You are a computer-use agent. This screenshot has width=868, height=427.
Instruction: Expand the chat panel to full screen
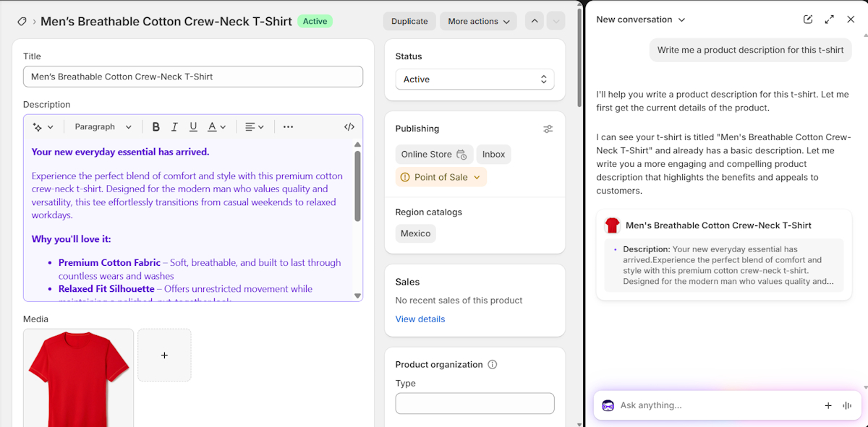(829, 20)
